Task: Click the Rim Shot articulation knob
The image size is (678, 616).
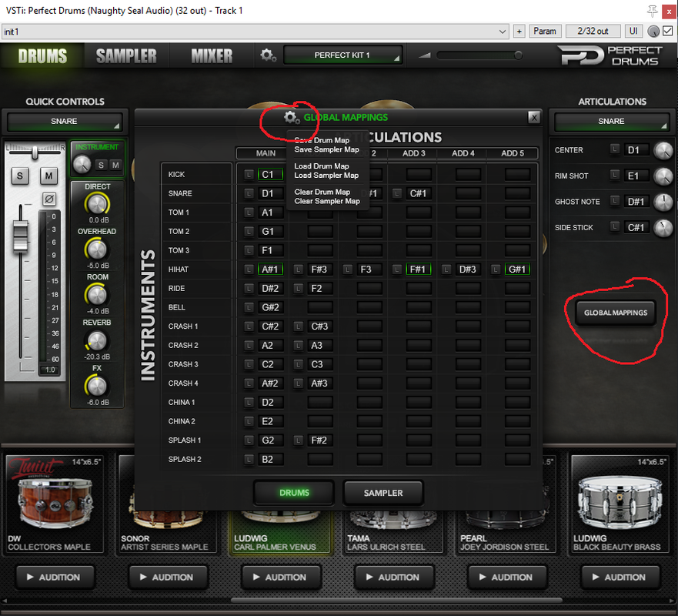Action: click(663, 176)
